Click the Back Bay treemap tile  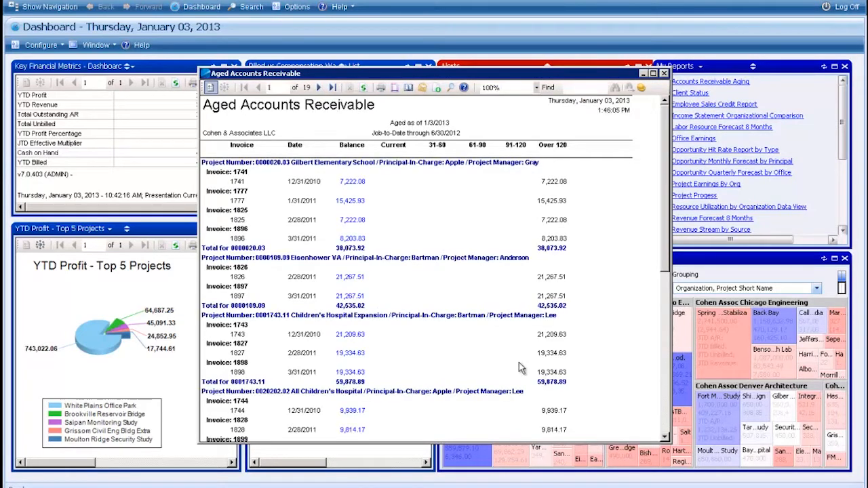coord(773,325)
